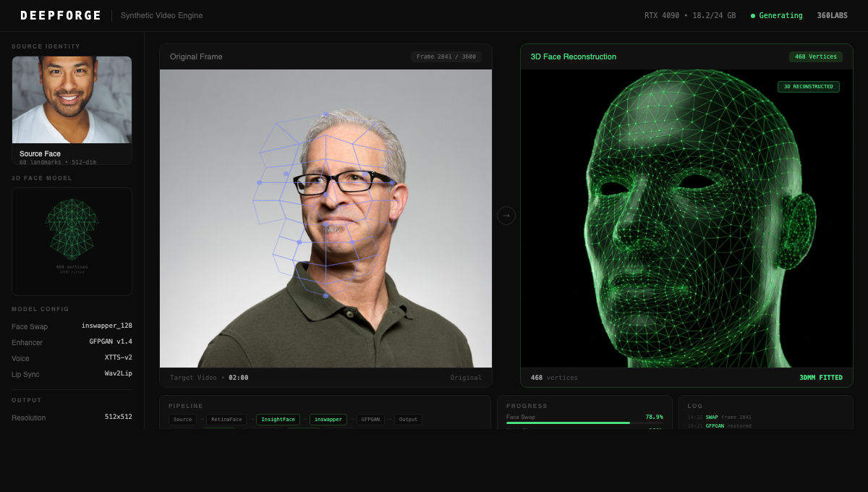Click the 360LABS label in the header
Viewport: 868px width, 492px height.
point(833,15)
